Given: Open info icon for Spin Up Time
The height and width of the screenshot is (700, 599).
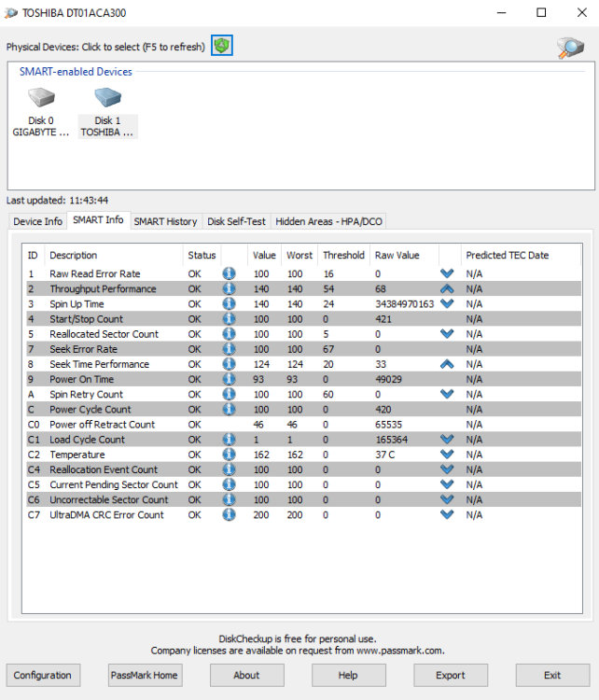Looking at the screenshot, I should [229, 304].
